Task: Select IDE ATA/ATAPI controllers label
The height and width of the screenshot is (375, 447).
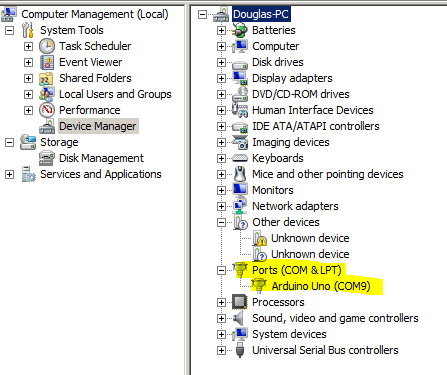Action: (x=316, y=126)
